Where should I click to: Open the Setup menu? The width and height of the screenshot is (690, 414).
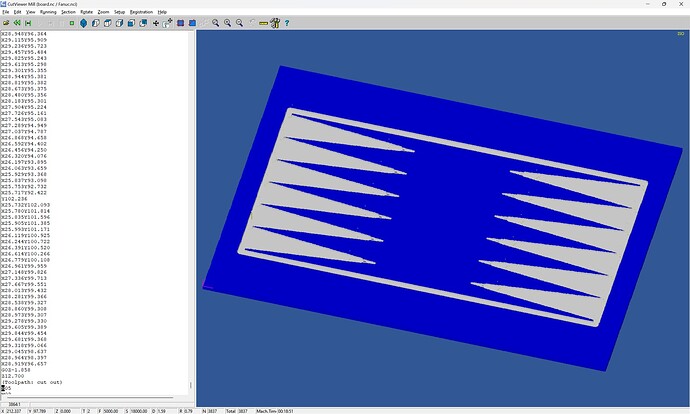119,12
